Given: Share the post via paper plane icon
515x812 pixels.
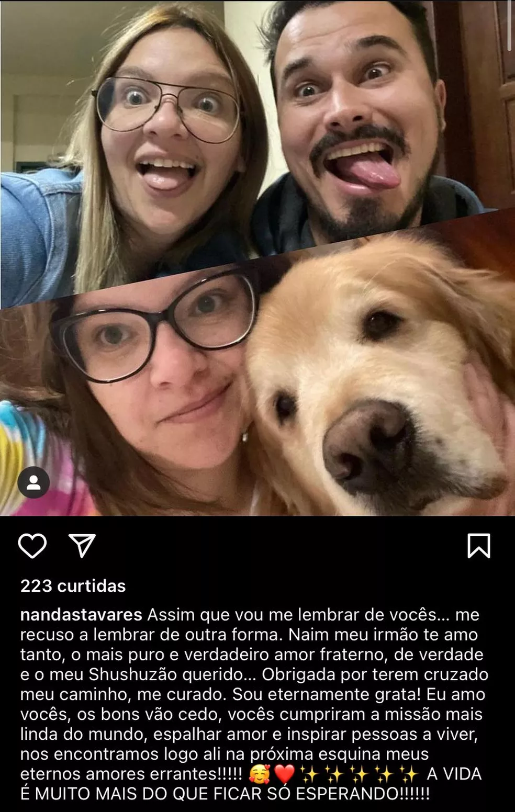Looking at the screenshot, I should pyautogui.click(x=82, y=546).
